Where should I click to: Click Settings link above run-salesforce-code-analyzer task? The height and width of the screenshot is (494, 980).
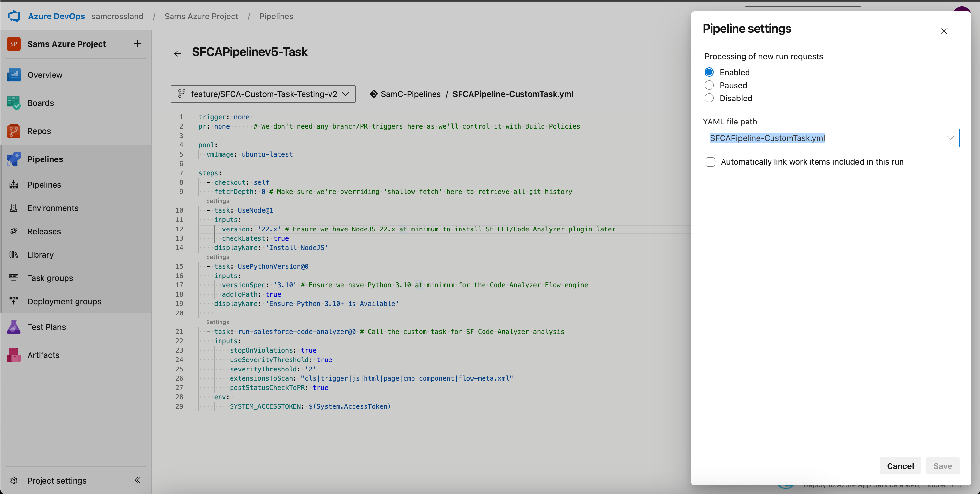point(218,322)
